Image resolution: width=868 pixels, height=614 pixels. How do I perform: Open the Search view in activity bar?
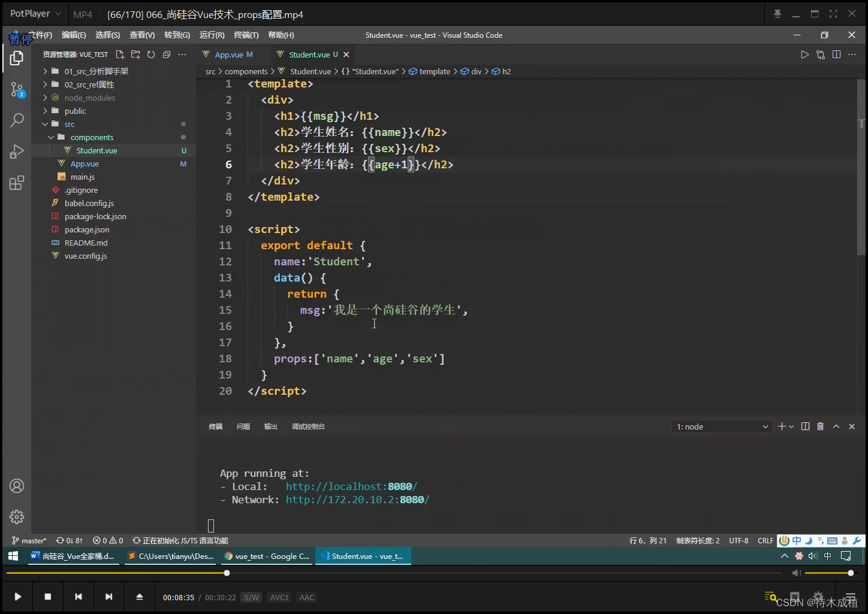pos(17,120)
